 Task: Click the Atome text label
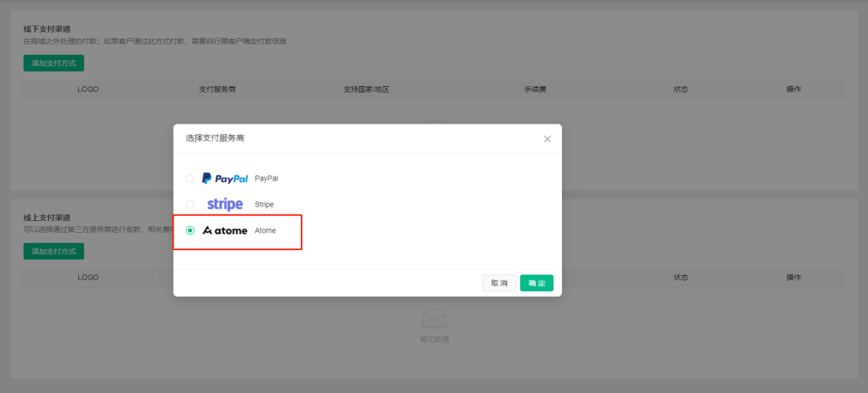[x=265, y=230]
